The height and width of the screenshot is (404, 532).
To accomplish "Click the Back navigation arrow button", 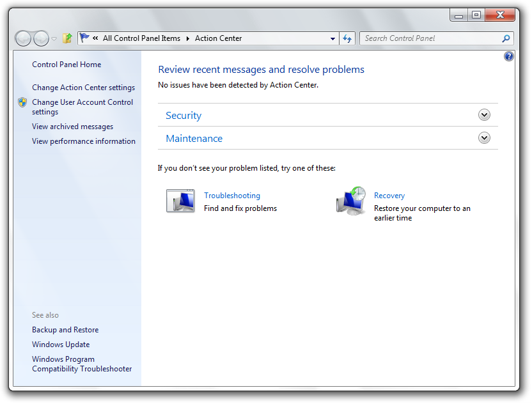I will click(23, 38).
